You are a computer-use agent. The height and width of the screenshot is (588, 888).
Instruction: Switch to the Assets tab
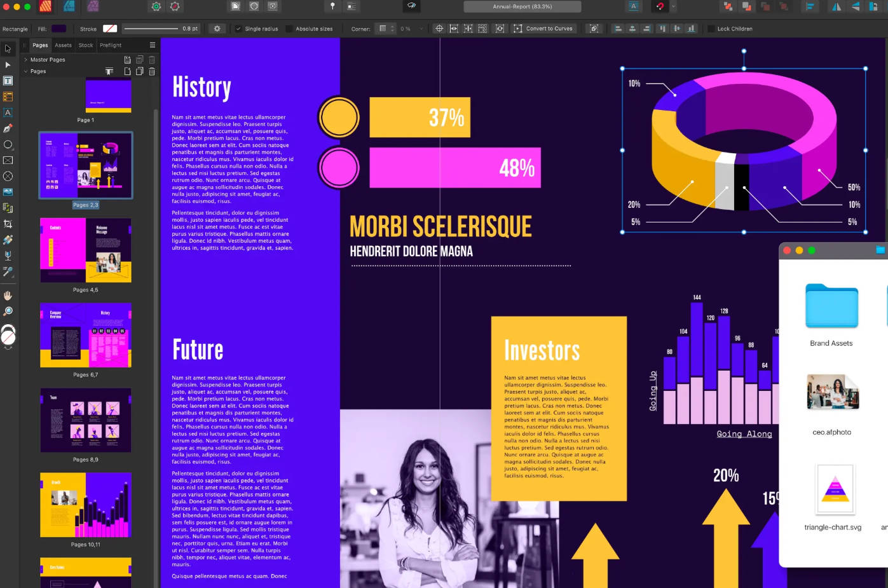click(63, 45)
